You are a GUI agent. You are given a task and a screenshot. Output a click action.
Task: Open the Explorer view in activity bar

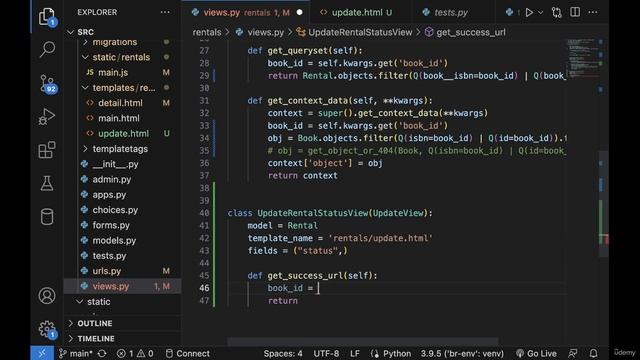(47, 17)
